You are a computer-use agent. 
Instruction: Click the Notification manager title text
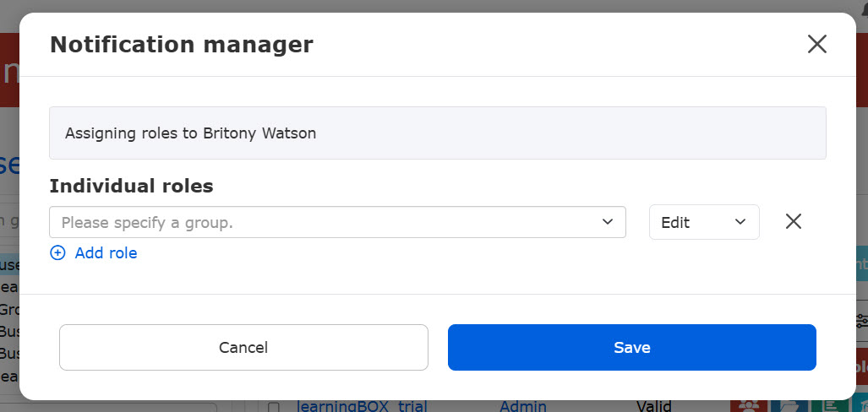pyautogui.click(x=181, y=45)
